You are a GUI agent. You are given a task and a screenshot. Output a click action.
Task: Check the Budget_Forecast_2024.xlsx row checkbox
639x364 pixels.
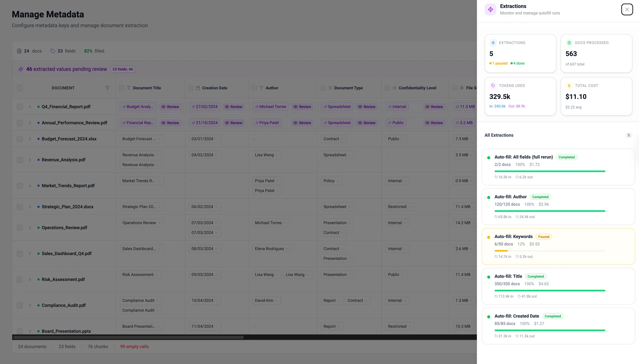pyautogui.click(x=20, y=139)
